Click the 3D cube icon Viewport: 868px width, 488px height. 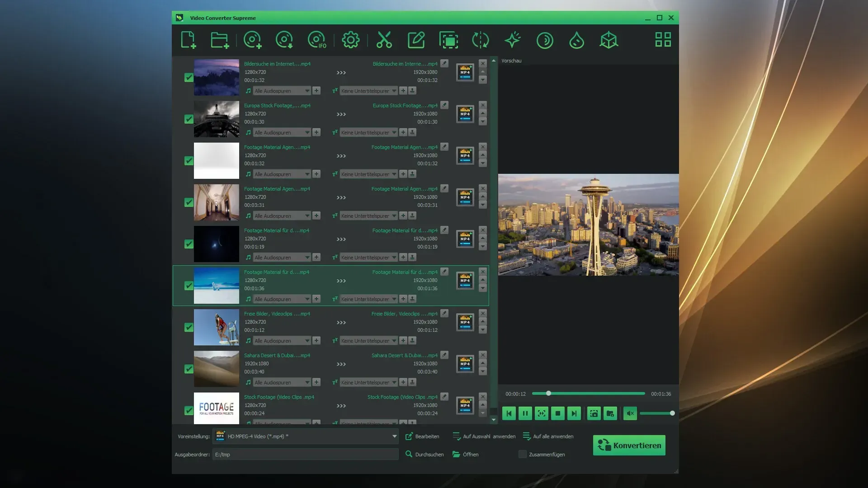(609, 40)
